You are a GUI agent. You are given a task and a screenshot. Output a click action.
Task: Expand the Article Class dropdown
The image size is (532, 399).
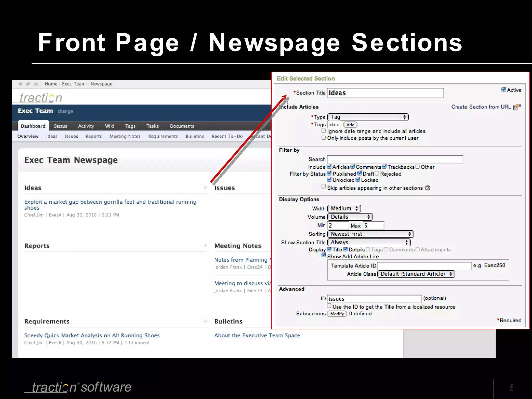point(416,274)
